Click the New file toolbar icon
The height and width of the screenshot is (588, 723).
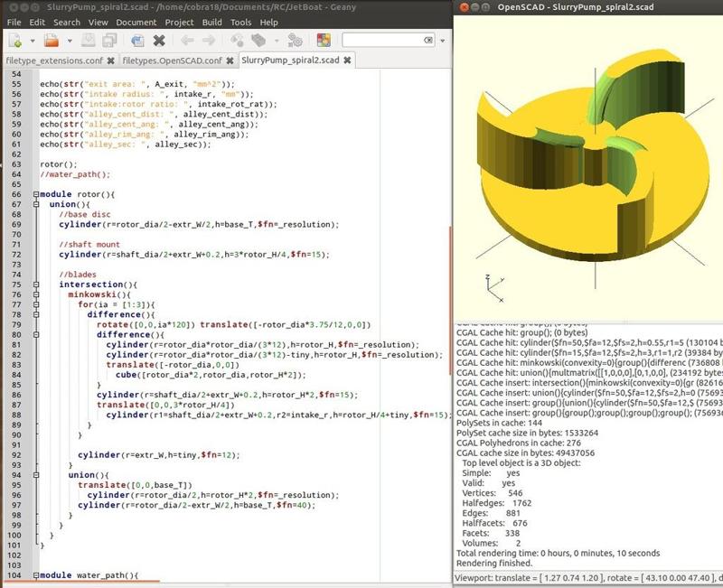click(x=15, y=41)
